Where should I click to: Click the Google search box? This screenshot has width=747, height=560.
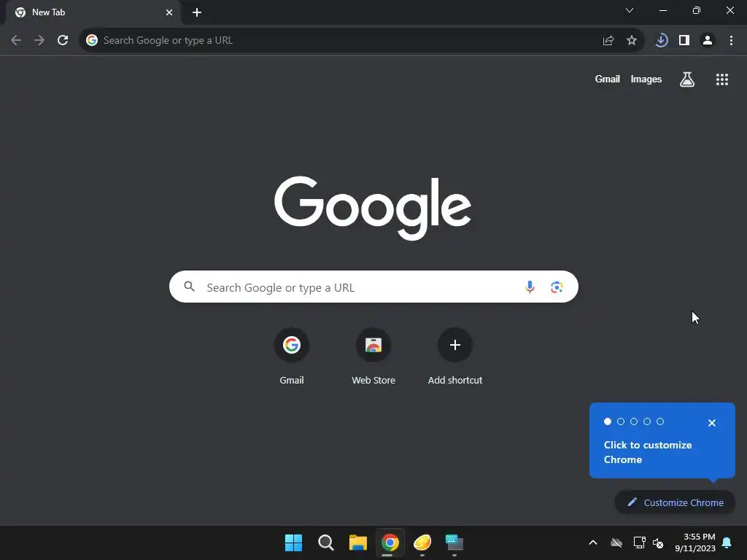[x=373, y=287]
